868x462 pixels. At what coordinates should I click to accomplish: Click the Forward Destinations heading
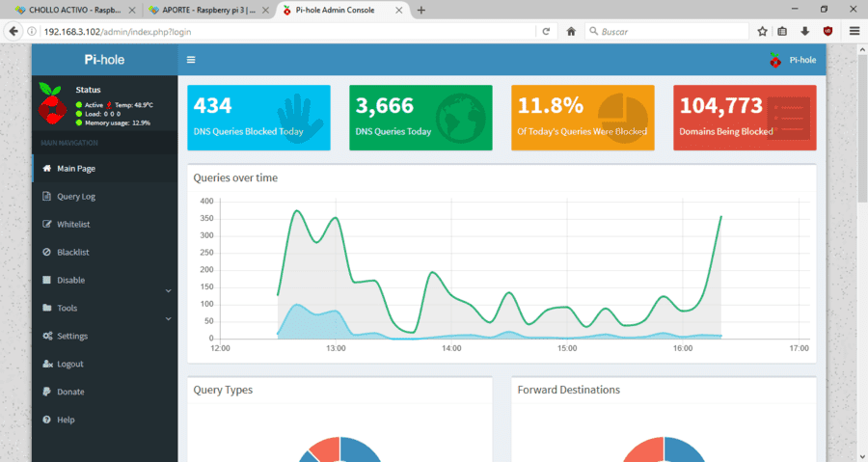coord(568,390)
